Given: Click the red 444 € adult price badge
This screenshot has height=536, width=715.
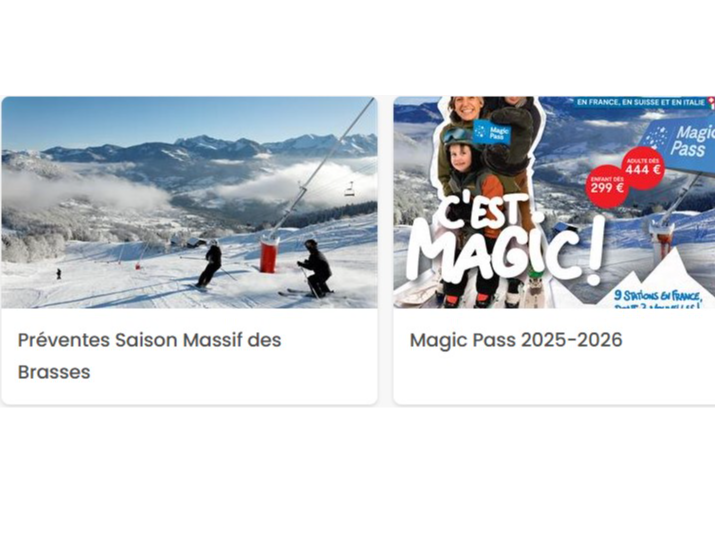Looking at the screenshot, I should 643,168.
